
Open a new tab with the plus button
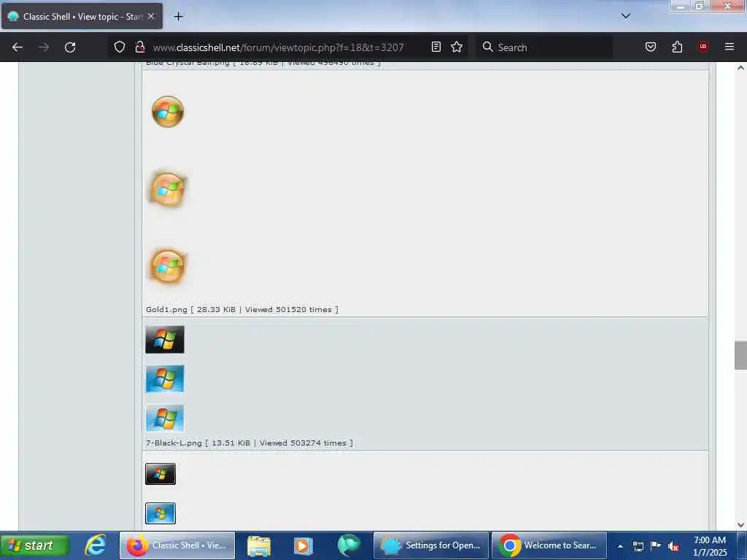point(178,17)
